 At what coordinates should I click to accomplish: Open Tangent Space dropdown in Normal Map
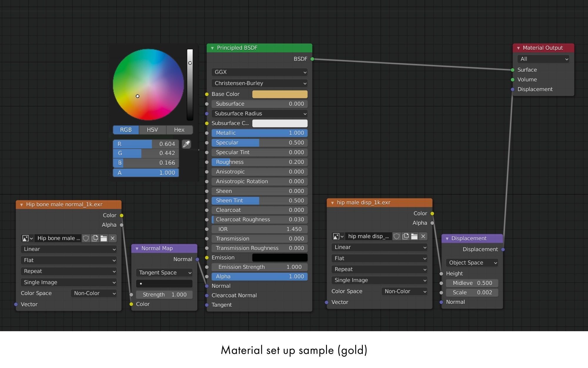click(164, 273)
